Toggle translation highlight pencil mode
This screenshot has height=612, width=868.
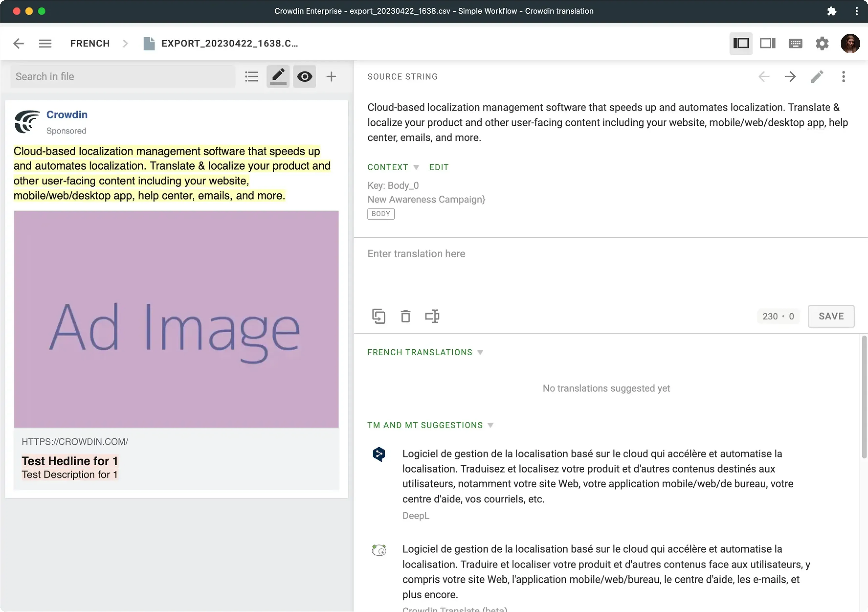coord(278,76)
